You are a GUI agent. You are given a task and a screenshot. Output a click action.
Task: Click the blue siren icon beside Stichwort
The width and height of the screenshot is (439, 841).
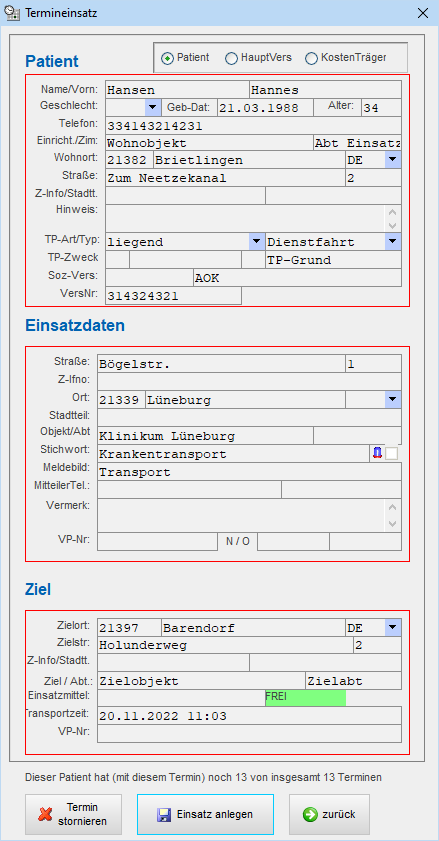377,454
